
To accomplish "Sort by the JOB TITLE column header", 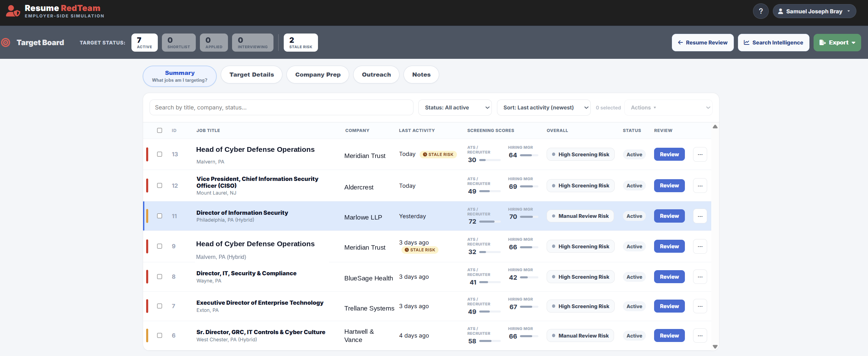I will [x=208, y=131].
